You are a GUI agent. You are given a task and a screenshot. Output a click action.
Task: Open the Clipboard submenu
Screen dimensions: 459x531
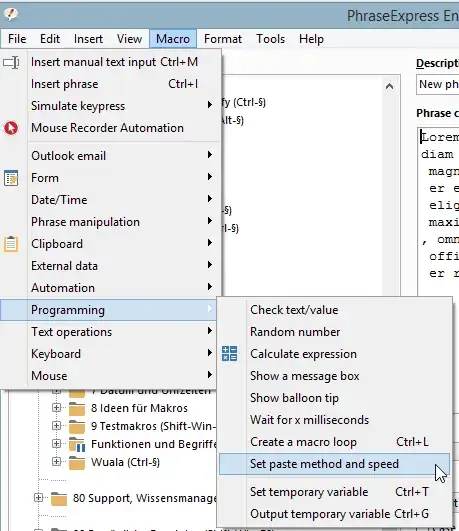click(111, 244)
